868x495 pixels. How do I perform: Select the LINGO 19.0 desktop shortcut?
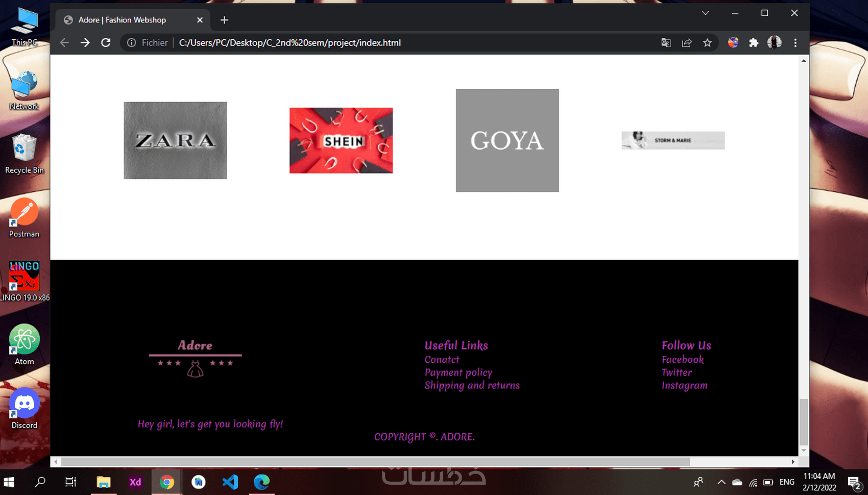pos(24,281)
